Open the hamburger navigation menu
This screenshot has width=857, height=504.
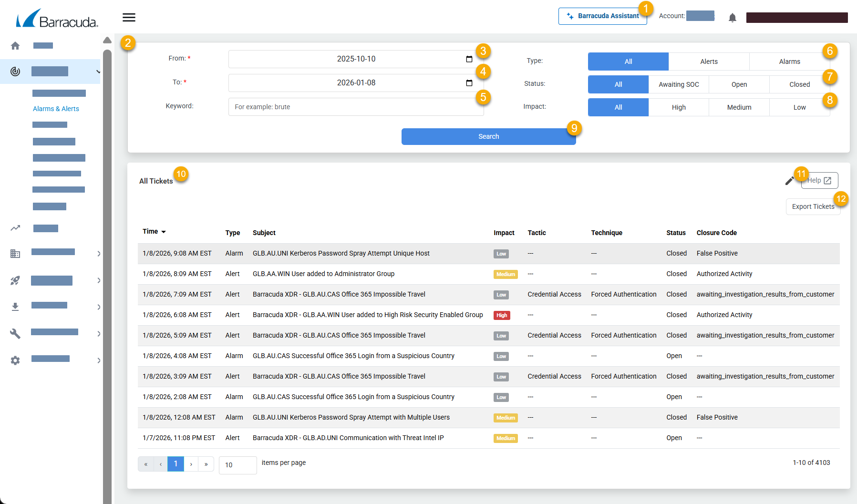129,18
